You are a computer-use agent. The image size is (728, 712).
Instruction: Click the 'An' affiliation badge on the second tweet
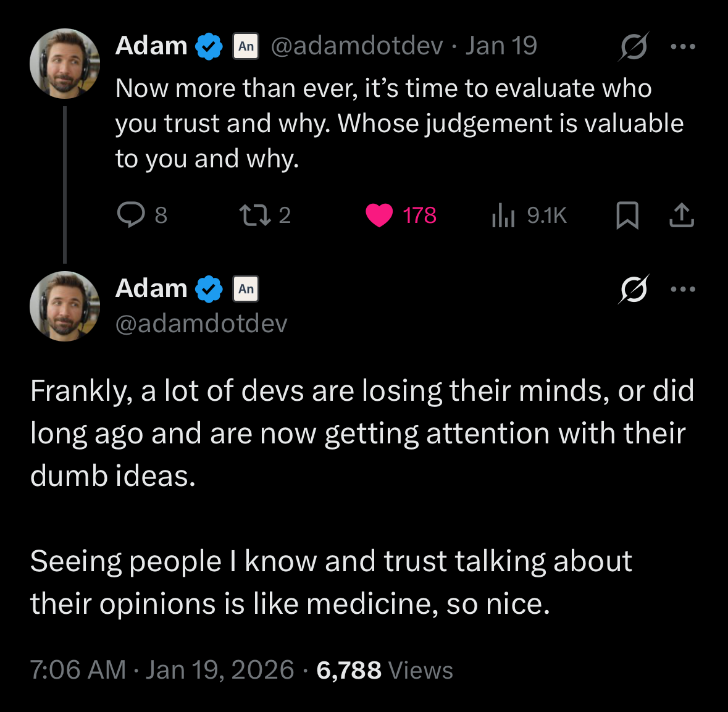(246, 288)
